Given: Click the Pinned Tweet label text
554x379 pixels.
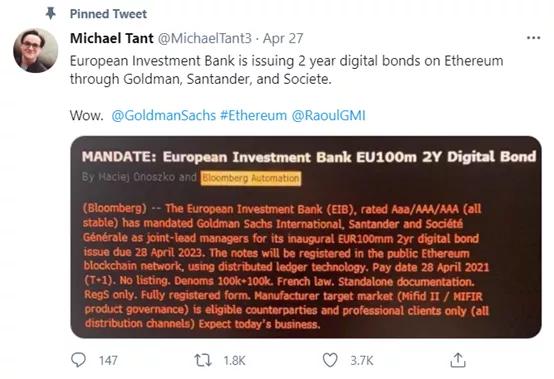Looking at the screenshot, I should (x=108, y=14).
